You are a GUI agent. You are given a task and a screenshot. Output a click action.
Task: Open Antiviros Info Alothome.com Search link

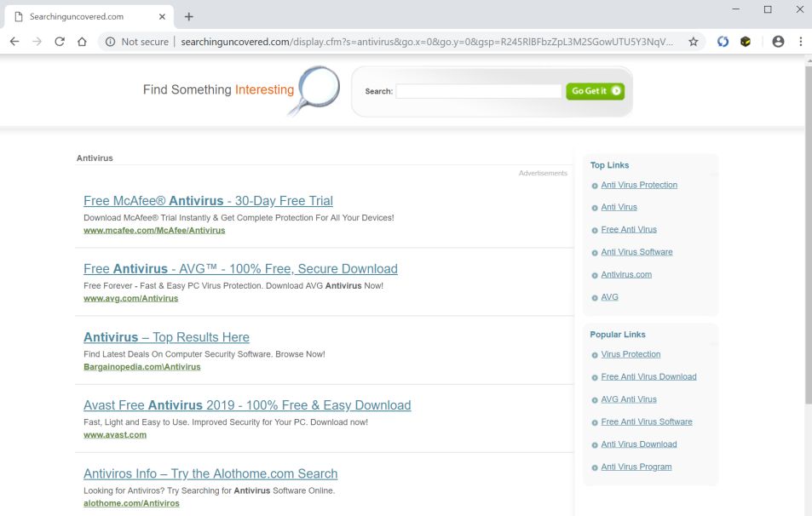click(210, 473)
